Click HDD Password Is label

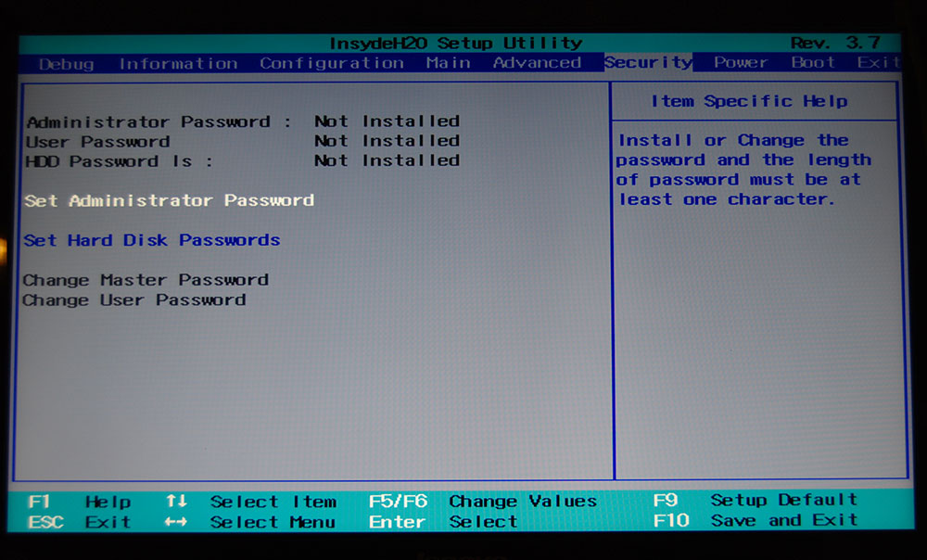click(x=119, y=160)
